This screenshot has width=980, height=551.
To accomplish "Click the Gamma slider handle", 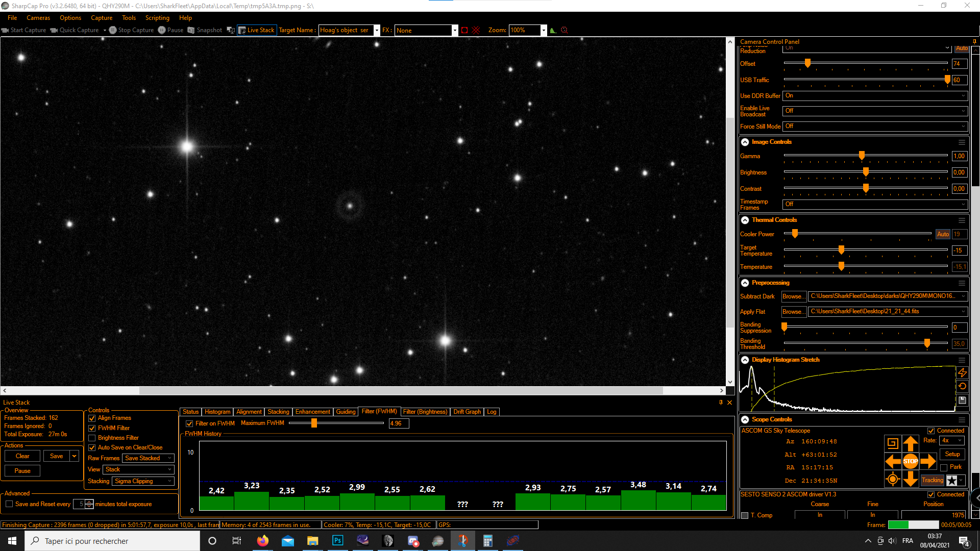I will click(x=862, y=156).
